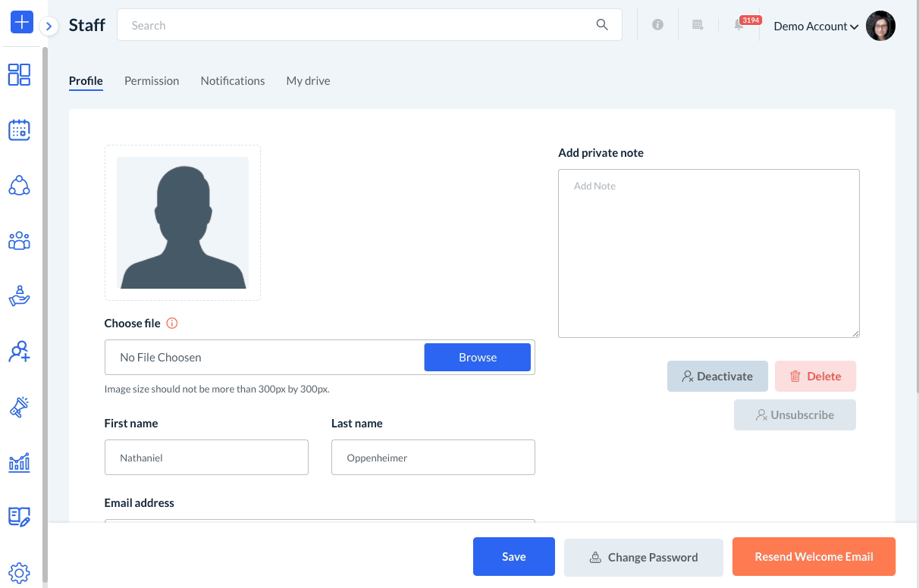919x588 pixels.
Task: Click the info icon in header
Action: pyautogui.click(x=657, y=25)
